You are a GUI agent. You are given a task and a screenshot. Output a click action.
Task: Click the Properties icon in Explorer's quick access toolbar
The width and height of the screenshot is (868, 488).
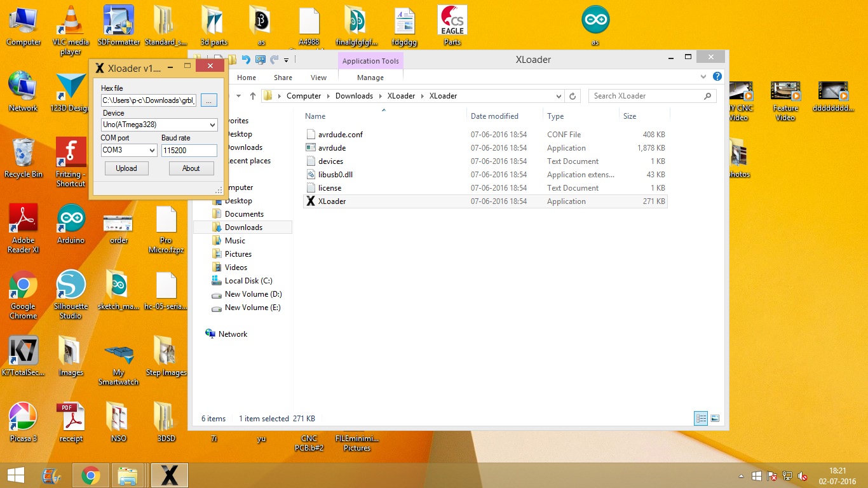coord(261,60)
